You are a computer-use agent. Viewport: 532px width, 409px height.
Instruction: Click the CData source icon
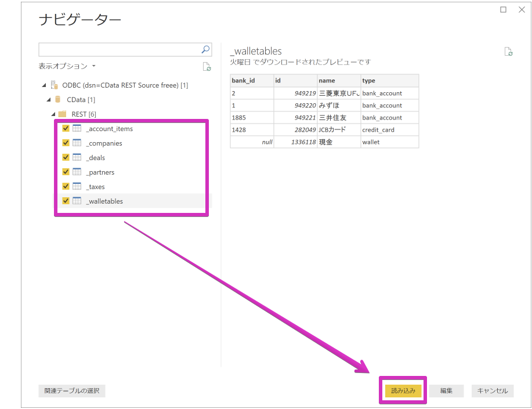coord(59,99)
